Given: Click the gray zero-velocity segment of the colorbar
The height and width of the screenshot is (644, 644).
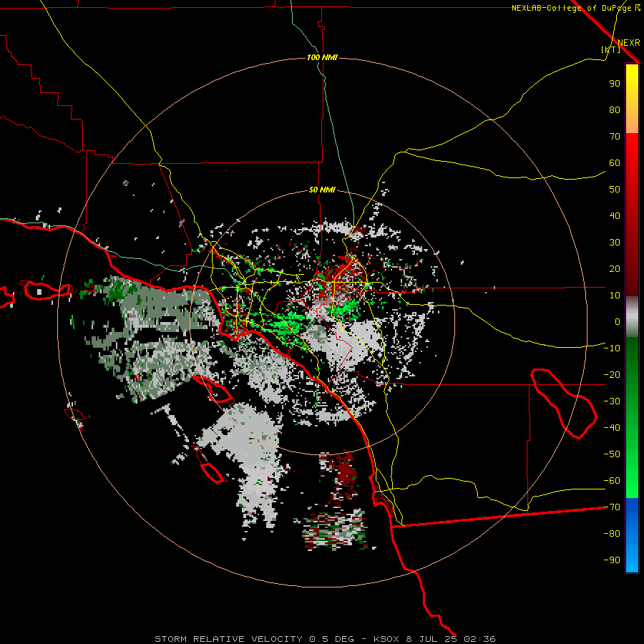Looking at the screenshot, I should click(632, 317).
